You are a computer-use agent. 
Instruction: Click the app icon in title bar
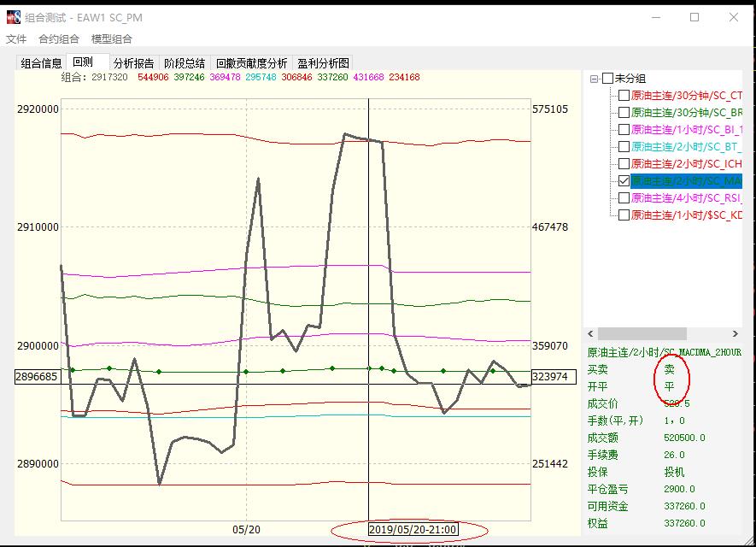point(14,17)
